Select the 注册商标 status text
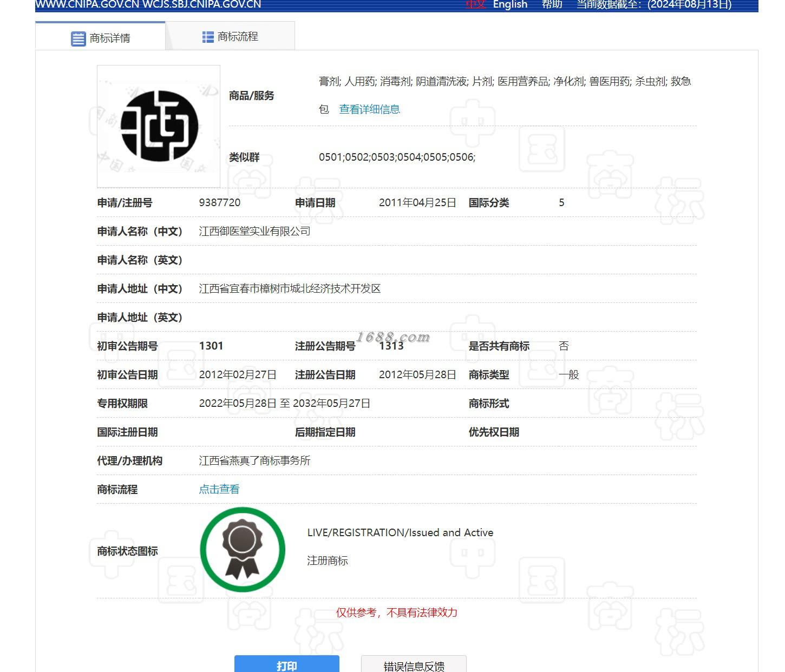Image resolution: width=785 pixels, height=672 pixels. 328,561
